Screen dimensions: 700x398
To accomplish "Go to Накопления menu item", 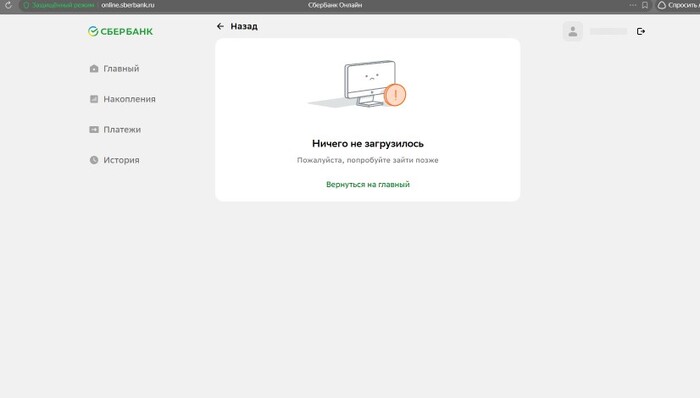I will pos(122,99).
